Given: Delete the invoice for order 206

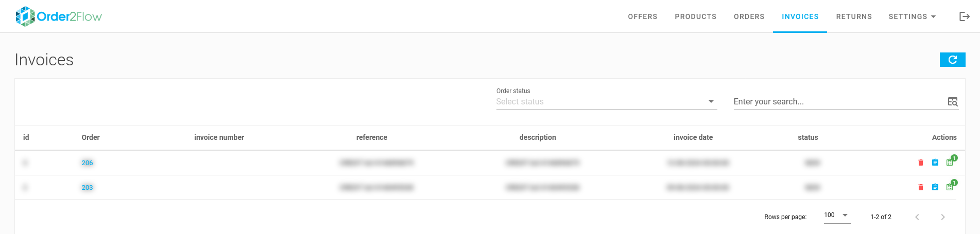Looking at the screenshot, I should 921,163.
